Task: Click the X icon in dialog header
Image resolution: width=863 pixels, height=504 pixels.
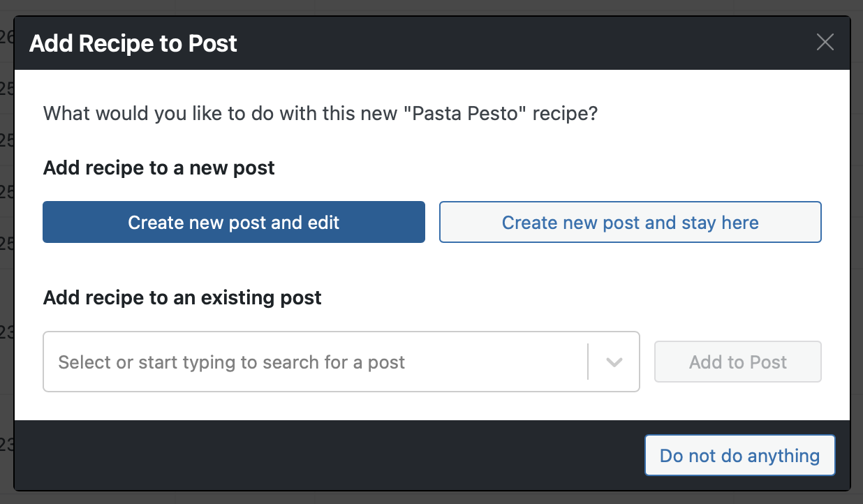Action: 825,43
